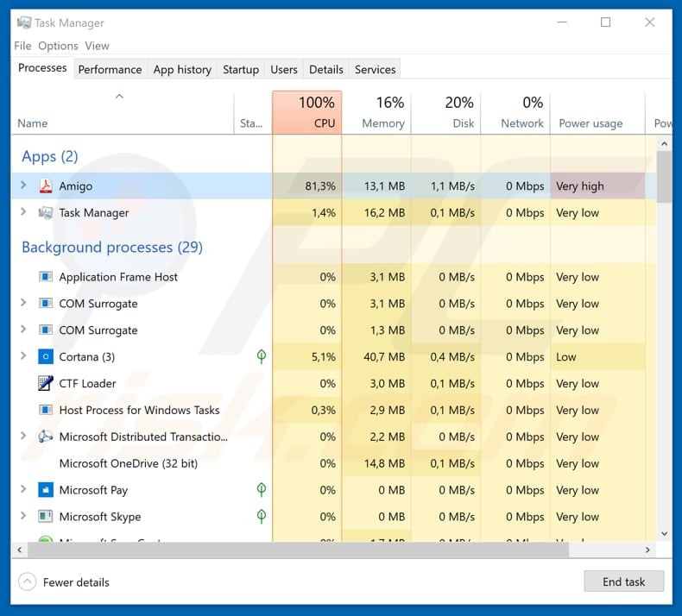
Task: Click Cortana's green leaf suspended status icon
Action: [x=261, y=356]
